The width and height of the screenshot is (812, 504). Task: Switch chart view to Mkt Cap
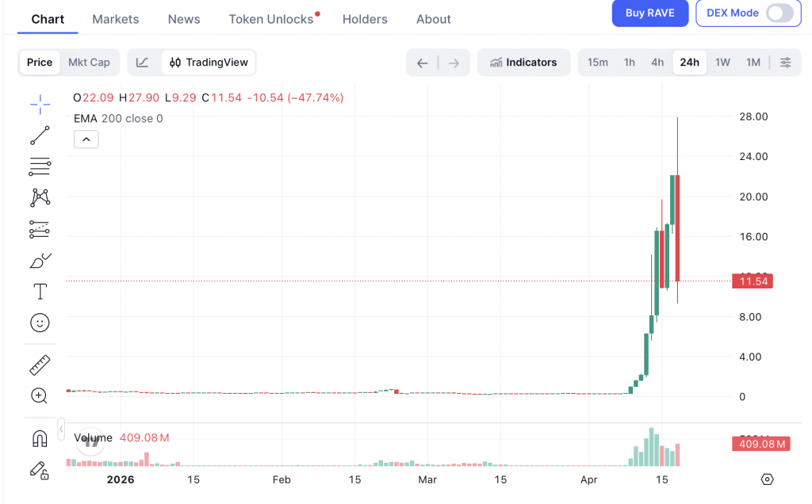(89, 63)
